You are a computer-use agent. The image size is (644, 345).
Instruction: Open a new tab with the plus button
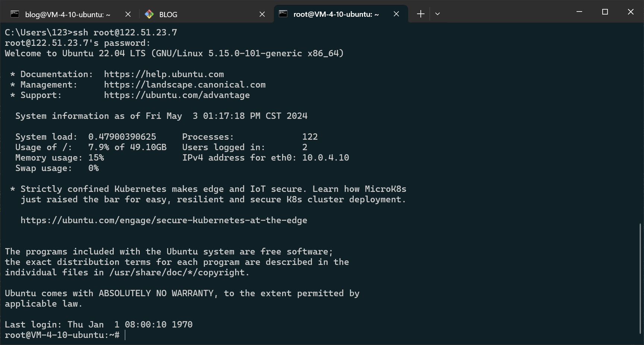[x=420, y=14]
